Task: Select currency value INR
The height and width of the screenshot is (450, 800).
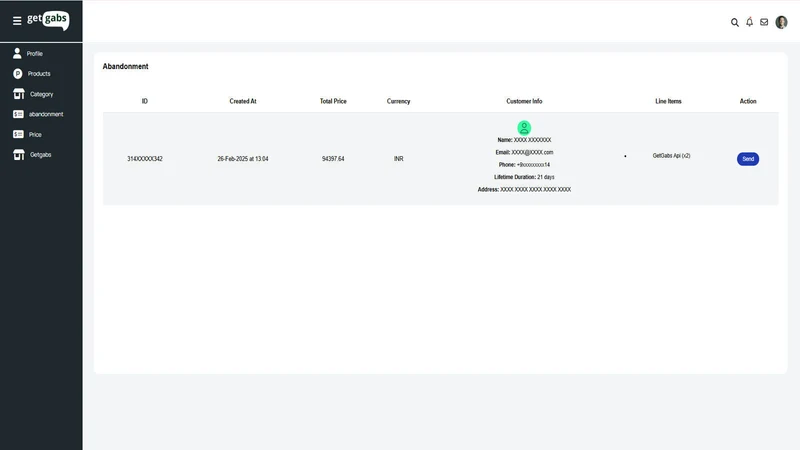Action: (x=398, y=159)
